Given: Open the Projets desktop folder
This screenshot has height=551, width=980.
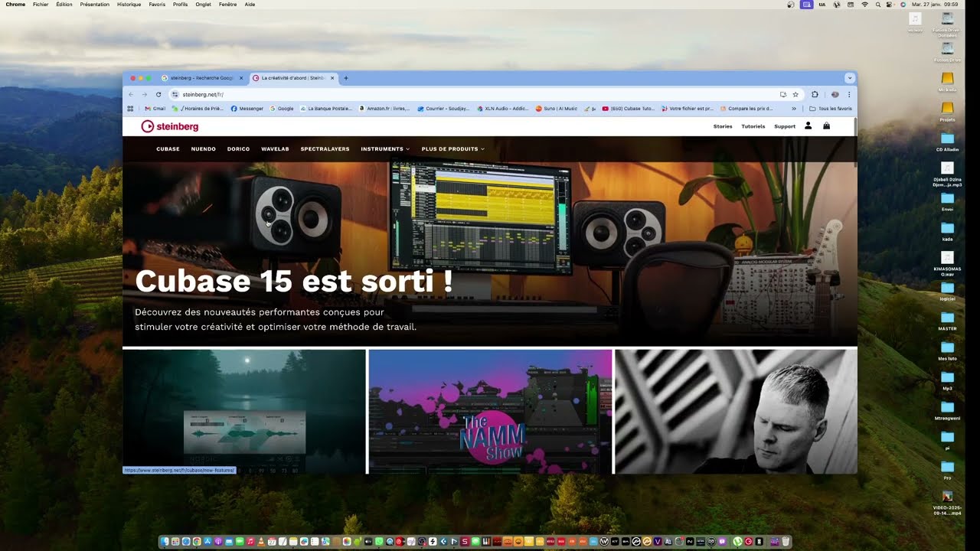Looking at the screenshot, I should [x=947, y=111].
